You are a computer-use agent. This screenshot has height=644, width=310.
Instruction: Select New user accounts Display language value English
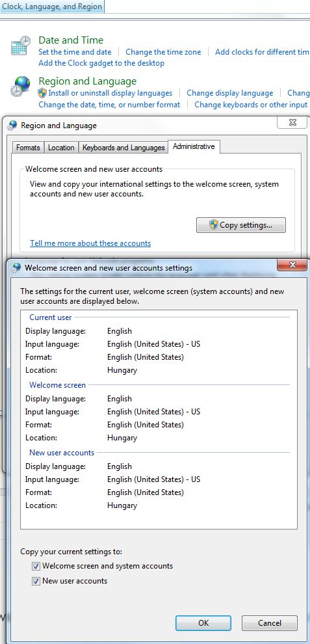pyautogui.click(x=120, y=466)
